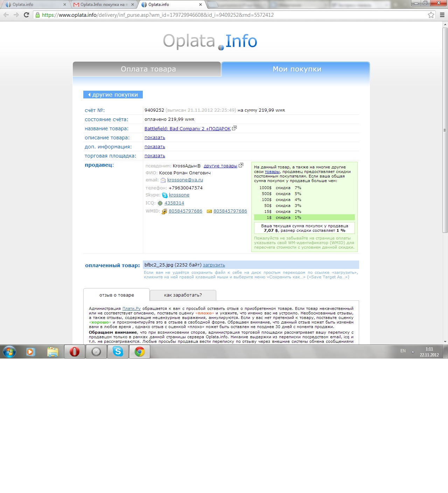Download bfbc2_25.jpg via загрузить link
The image size is (448, 493).
click(214, 265)
